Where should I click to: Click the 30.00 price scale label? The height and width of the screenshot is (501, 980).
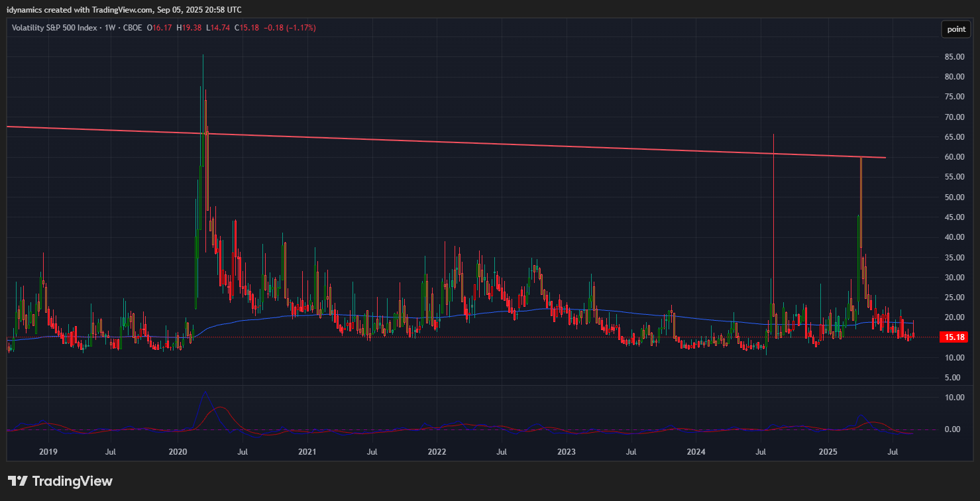click(954, 278)
